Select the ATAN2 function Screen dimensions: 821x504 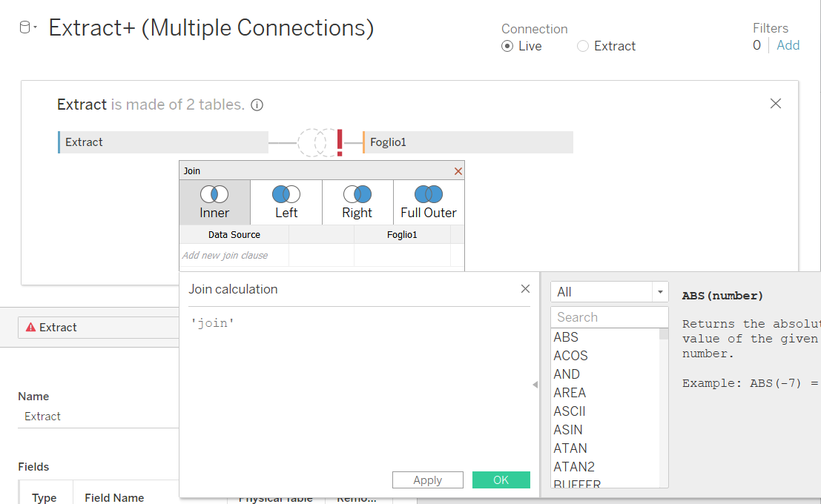(x=574, y=467)
